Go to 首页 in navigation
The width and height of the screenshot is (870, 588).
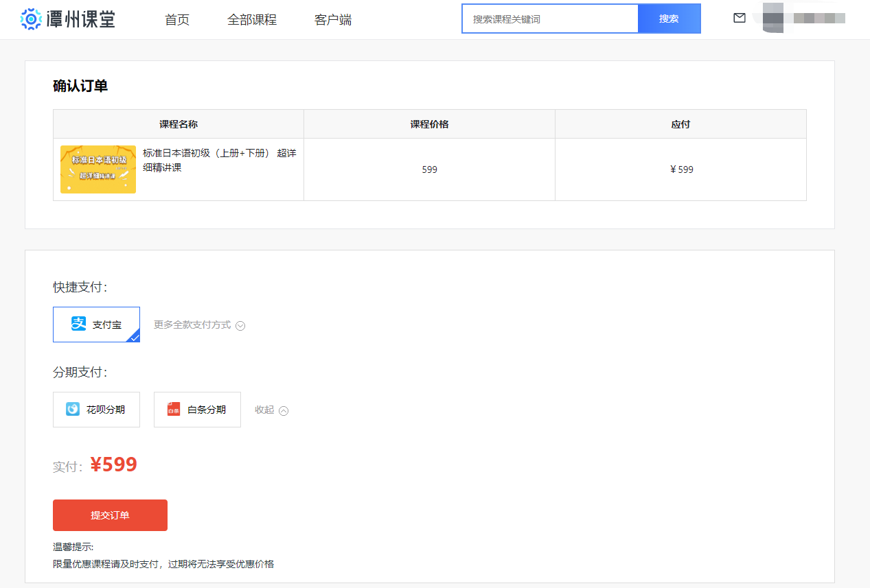point(177,20)
